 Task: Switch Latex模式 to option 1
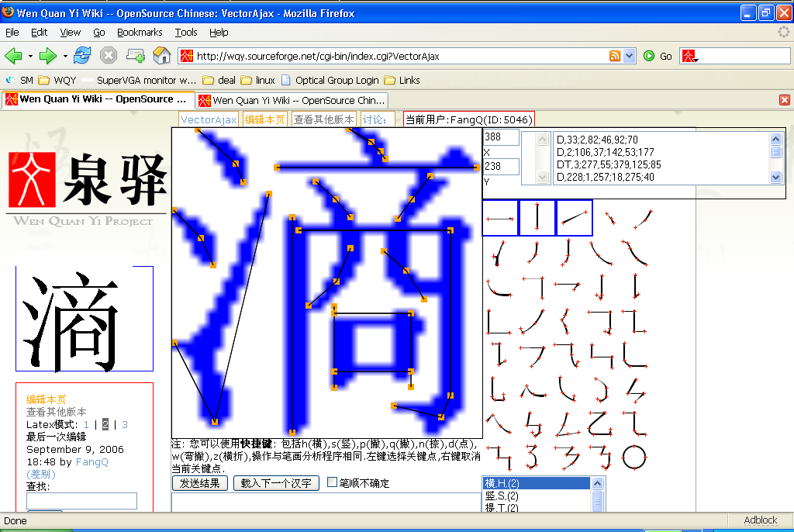point(86,424)
